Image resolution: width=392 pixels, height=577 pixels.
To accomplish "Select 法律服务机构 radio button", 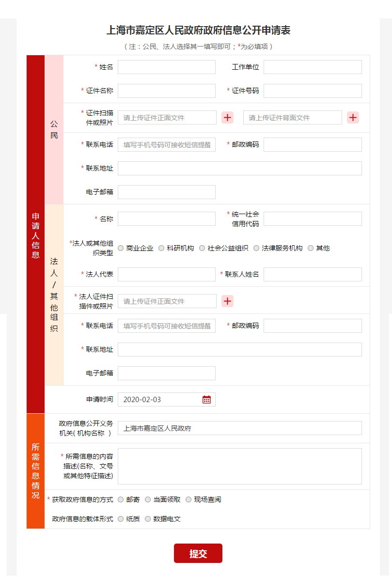I will point(256,248).
